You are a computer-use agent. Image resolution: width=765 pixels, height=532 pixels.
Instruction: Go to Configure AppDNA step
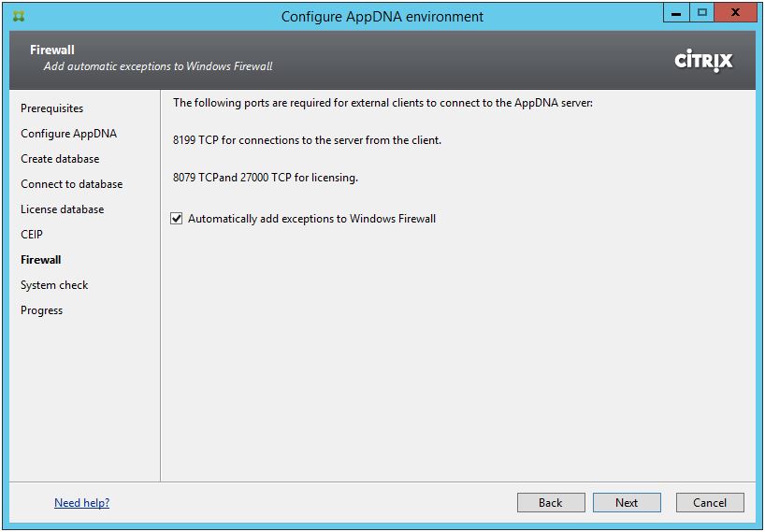point(68,134)
